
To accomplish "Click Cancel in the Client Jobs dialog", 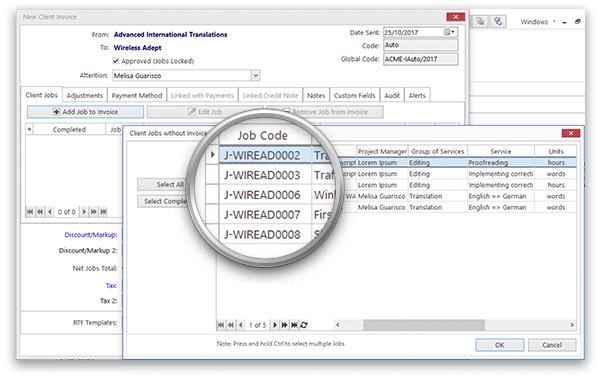I will [x=552, y=345].
